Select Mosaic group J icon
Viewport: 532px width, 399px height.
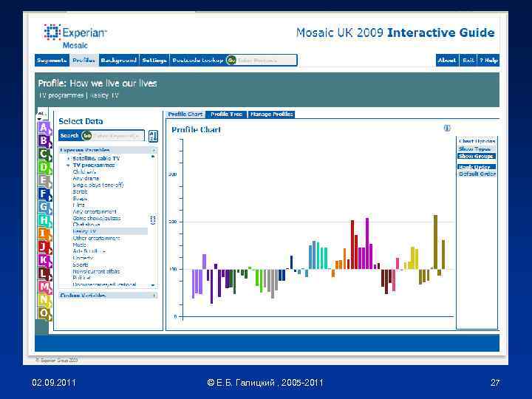44,247
